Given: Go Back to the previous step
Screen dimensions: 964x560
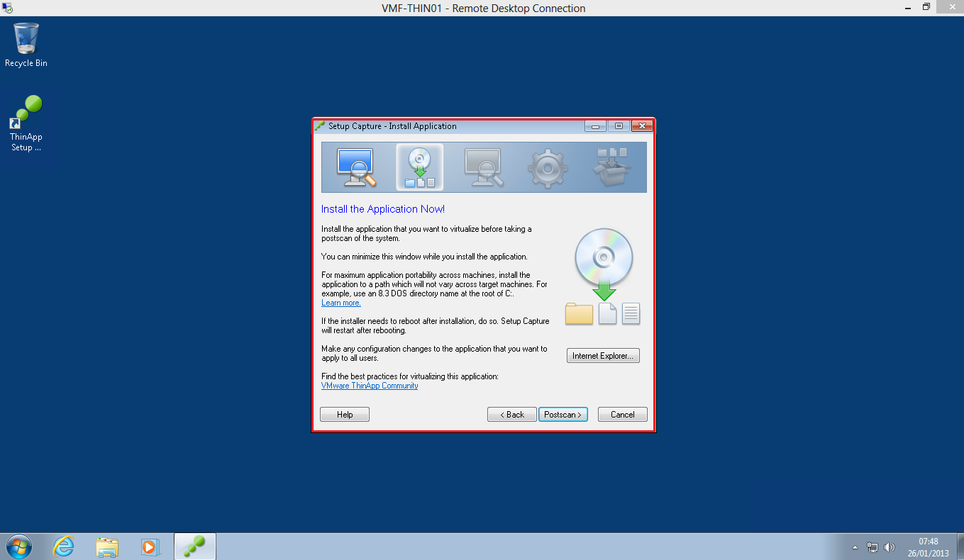Looking at the screenshot, I should click(511, 415).
